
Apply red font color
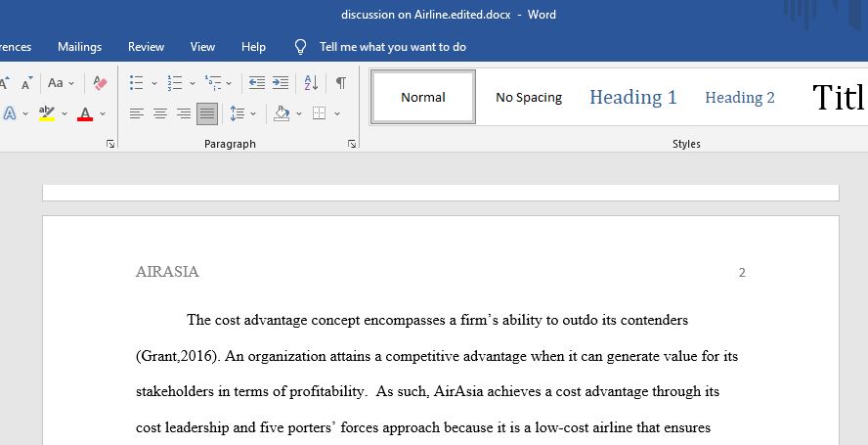pos(85,113)
